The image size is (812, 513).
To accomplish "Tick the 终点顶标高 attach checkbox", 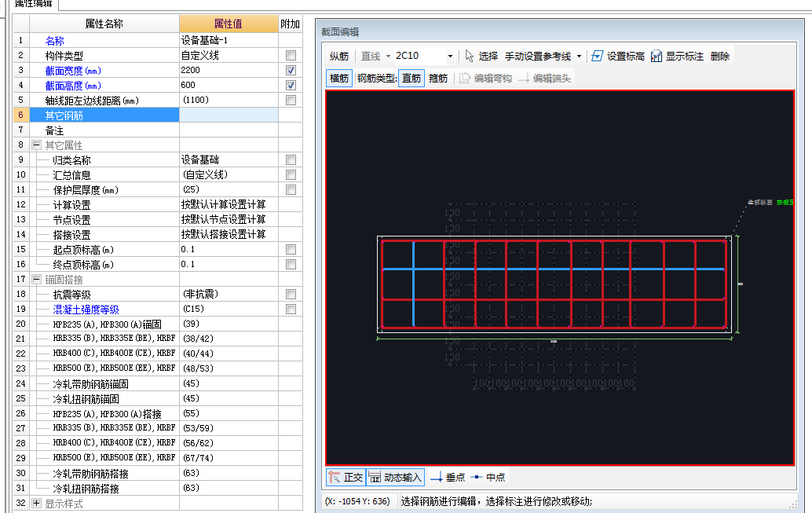I will (291, 264).
